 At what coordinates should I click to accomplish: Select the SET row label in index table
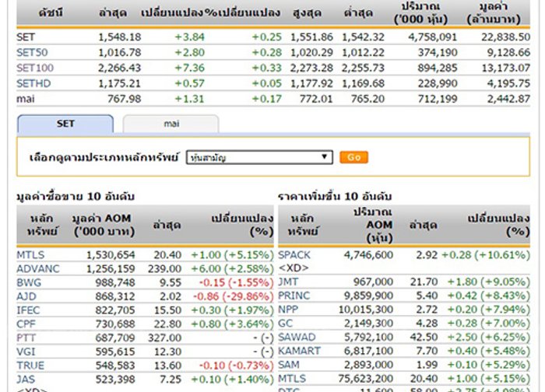click(x=26, y=37)
